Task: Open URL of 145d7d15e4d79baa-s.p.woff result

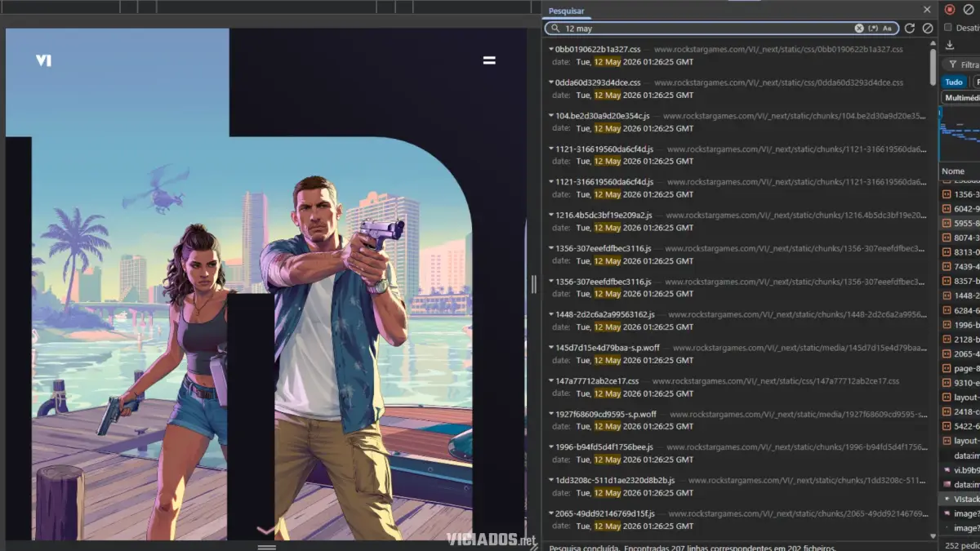Action: point(800,348)
